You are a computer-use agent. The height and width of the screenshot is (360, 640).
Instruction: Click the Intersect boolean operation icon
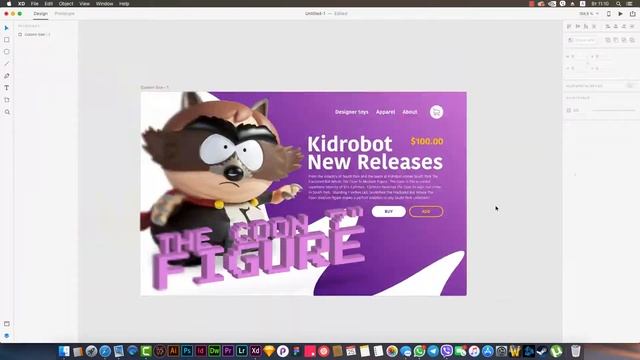[x=624, y=40]
